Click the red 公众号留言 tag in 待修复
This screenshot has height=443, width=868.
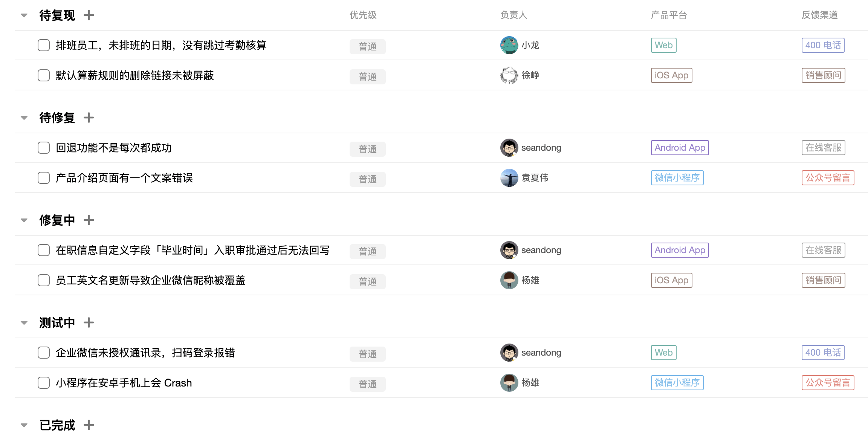coord(828,178)
